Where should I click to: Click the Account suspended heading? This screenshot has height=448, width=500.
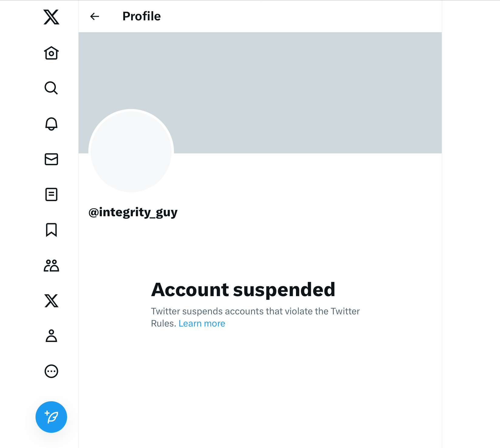(x=243, y=289)
